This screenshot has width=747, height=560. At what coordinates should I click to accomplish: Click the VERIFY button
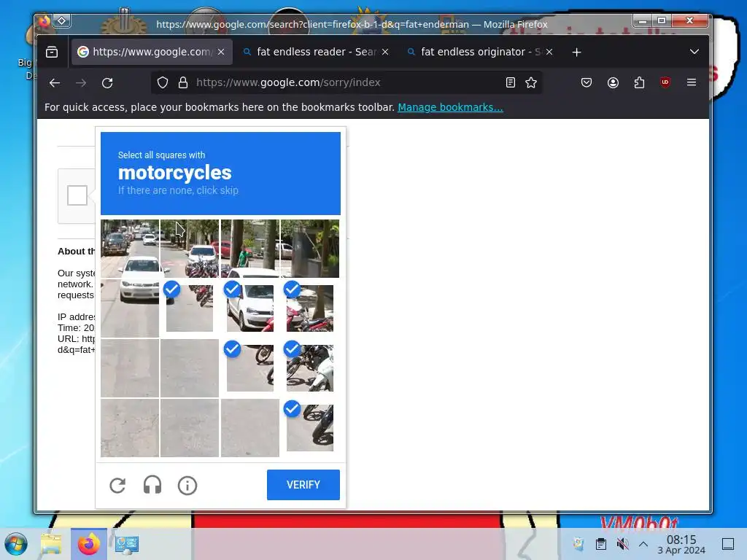pyautogui.click(x=303, y=485)
